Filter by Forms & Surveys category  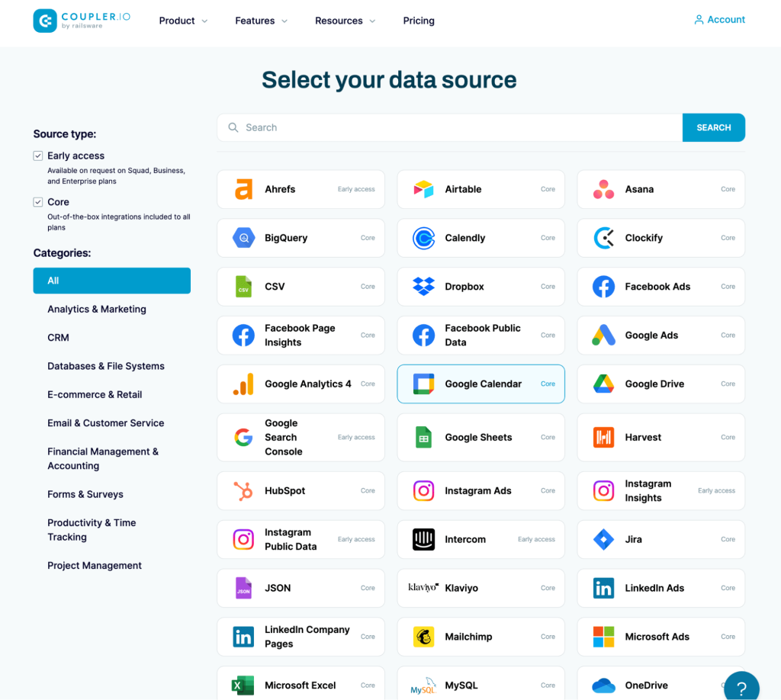[85, 494]
